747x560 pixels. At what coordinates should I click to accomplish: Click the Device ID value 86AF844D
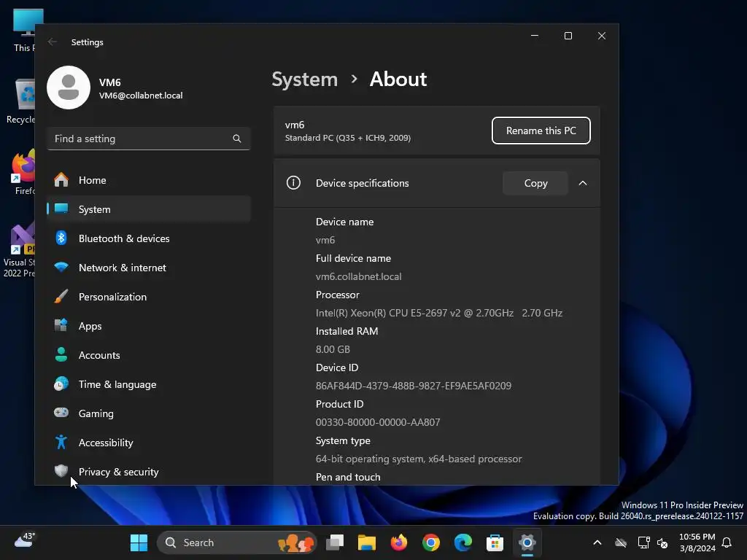click(x=413, y=386)
